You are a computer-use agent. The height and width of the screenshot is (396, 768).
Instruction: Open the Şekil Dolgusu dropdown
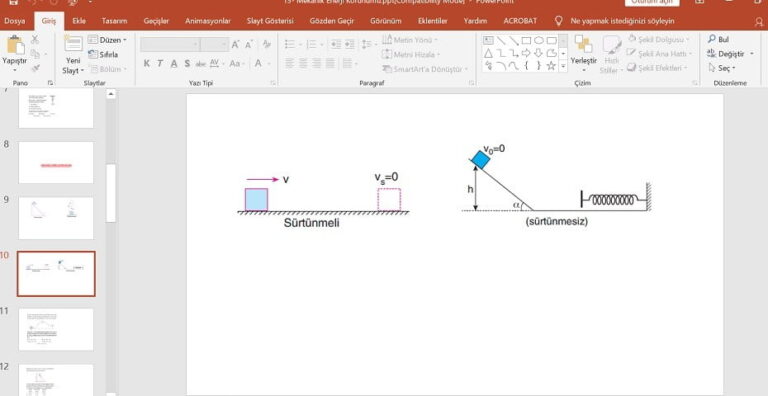click(659, 39)
